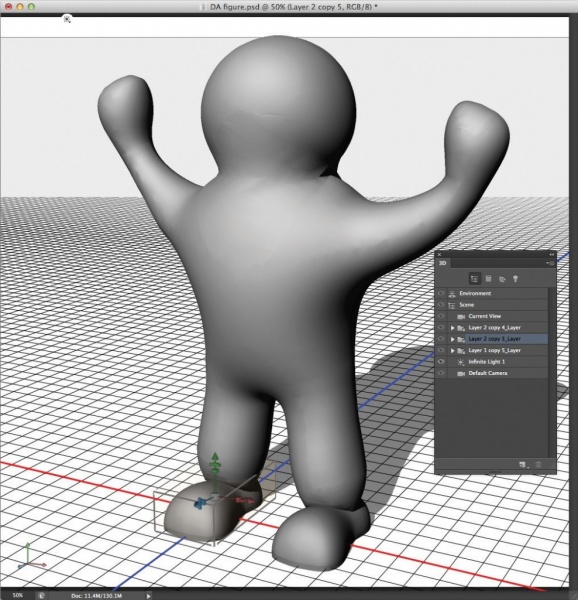This screenshot has width=578, height=600.
Task: Click the new 3D object button
Action: point(523,465)
